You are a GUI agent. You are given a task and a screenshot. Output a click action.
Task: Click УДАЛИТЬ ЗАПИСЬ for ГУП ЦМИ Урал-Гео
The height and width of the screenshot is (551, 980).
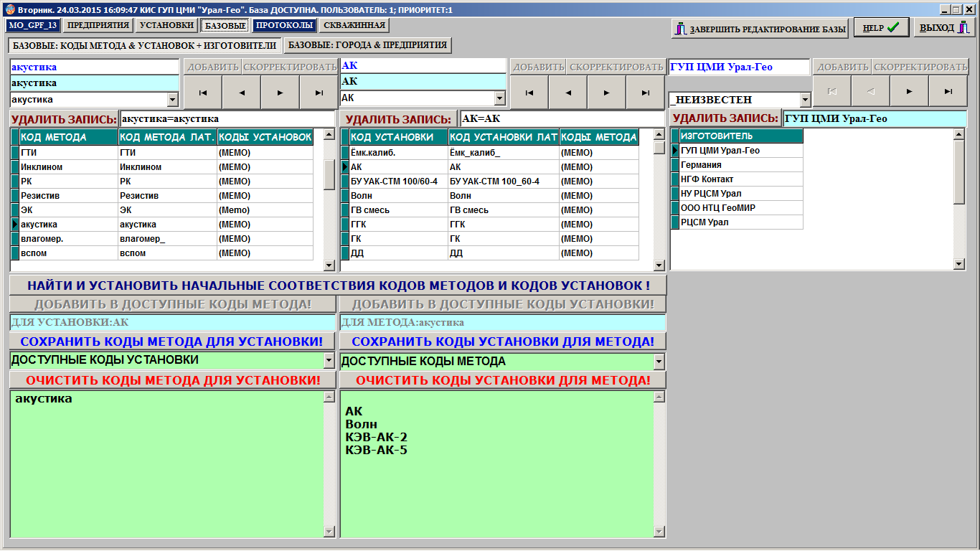coord(725,118)
